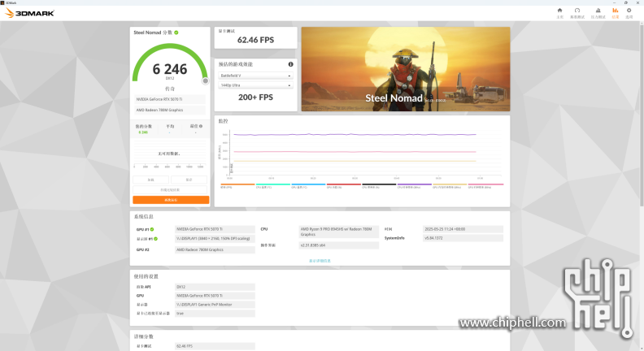Click the GPU #2 AMD Radeon 780M field
The image size is (644, 351).
pos(215,249)
